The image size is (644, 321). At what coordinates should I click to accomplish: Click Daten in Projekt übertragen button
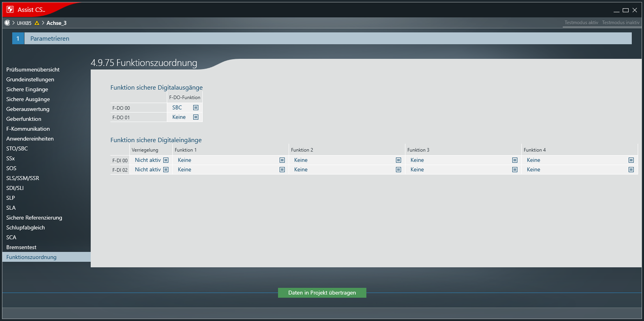pyautogui.click(x=322, y=293)
